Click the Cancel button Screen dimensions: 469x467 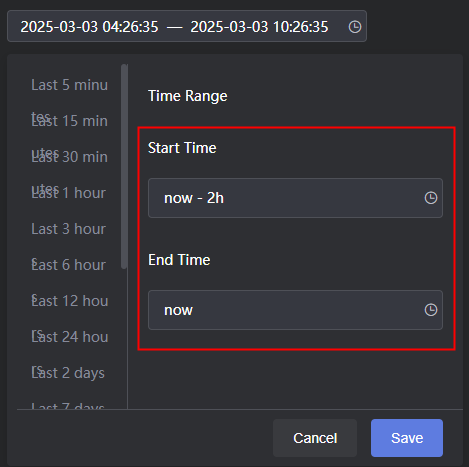click(315, 438)
